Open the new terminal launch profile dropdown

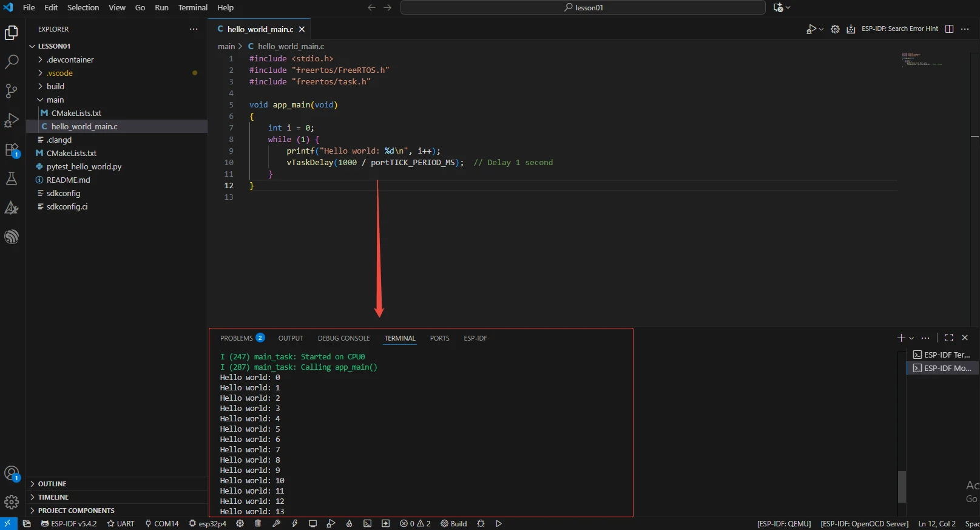click(x=911, y=338)
